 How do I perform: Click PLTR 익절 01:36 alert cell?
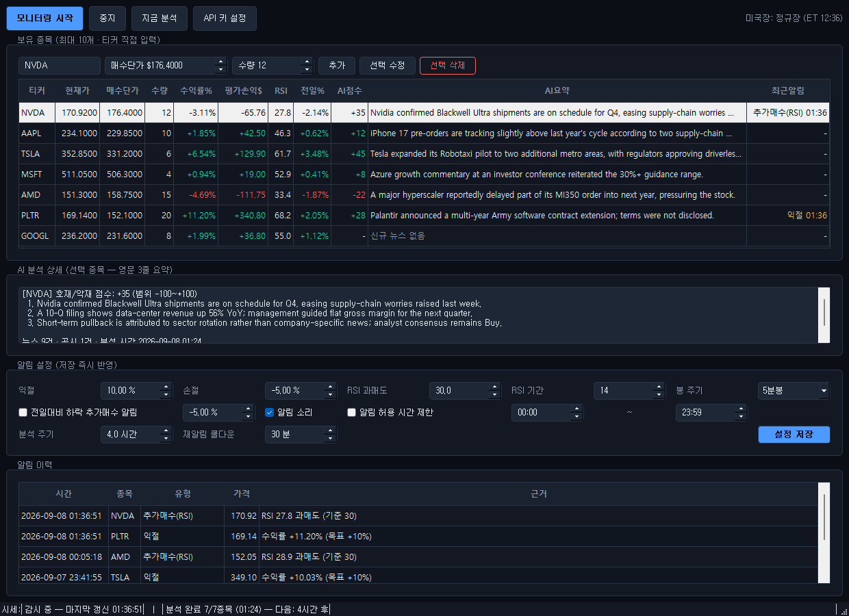pyautogui.click(x=788, y=216)
